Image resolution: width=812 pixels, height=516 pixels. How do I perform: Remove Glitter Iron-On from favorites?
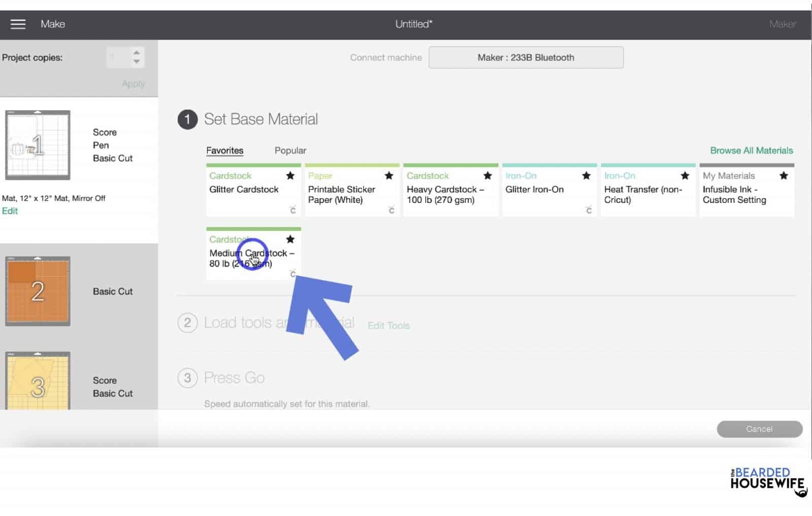click(x=586, y=176)
